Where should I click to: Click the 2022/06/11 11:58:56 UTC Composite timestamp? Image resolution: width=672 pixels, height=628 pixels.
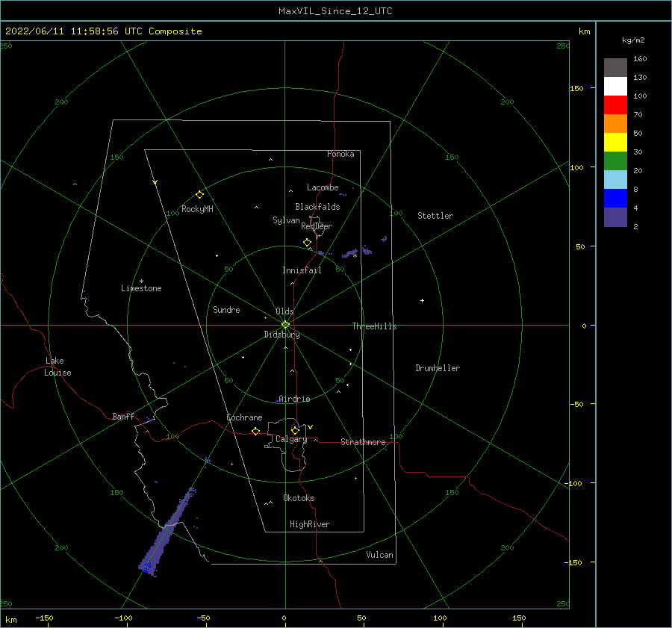coord(103,31)
